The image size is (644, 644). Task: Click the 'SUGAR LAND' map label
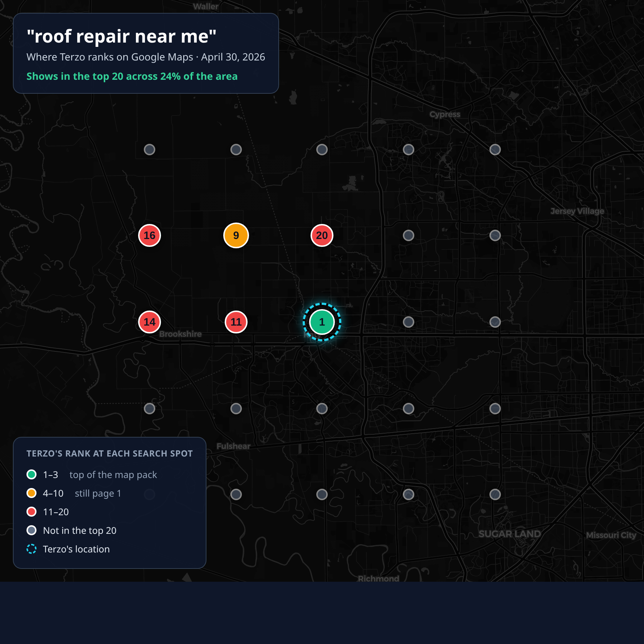(x=510, y=534)
